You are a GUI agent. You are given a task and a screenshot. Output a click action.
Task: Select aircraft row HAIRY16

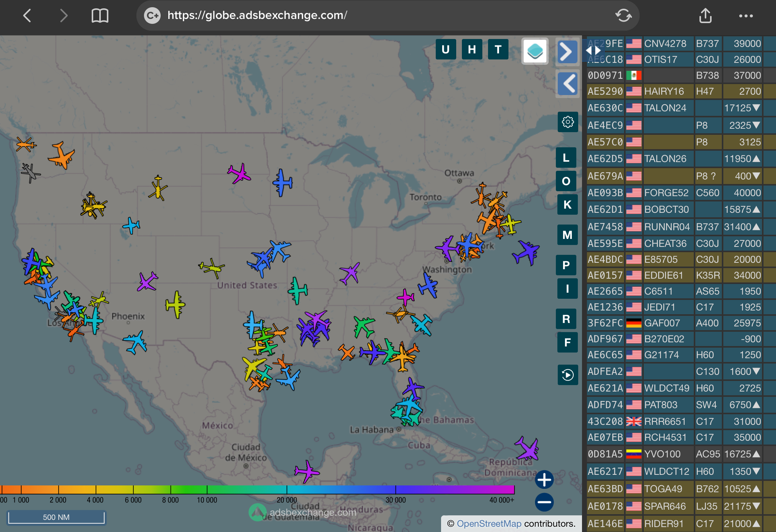(x=681, y=91)
